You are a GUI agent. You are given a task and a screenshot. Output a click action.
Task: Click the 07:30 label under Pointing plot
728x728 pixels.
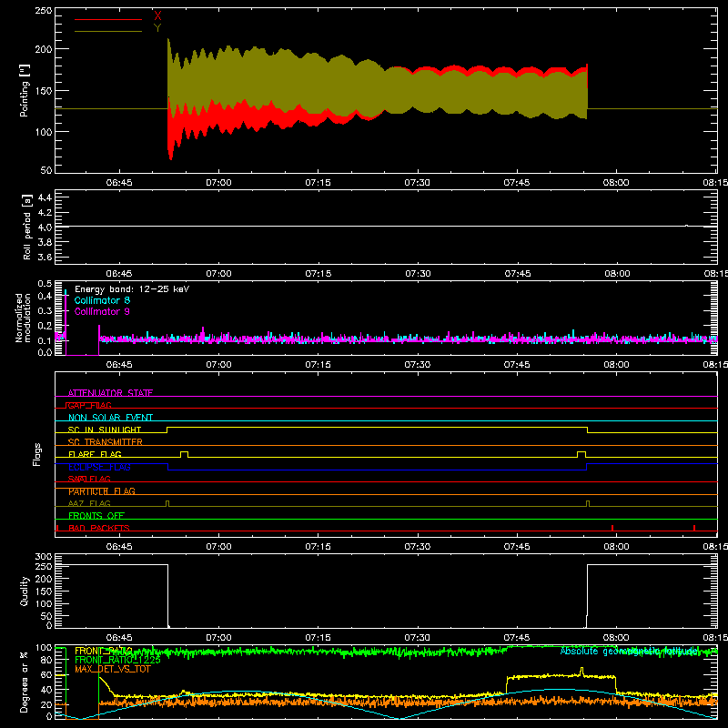(418, 183)
